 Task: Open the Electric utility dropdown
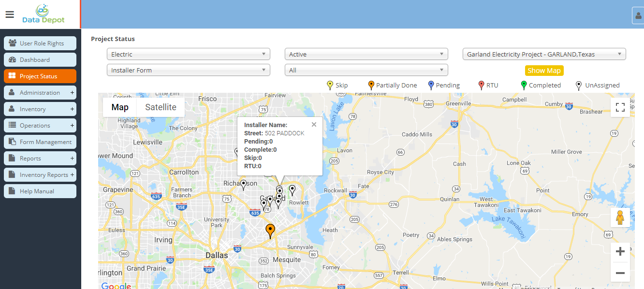[x=188, y=54]
